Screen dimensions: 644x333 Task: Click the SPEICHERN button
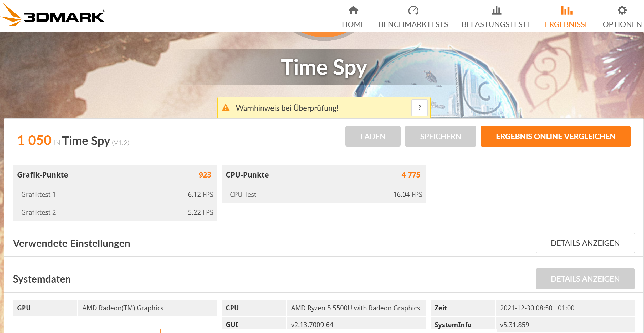point(440,136)
